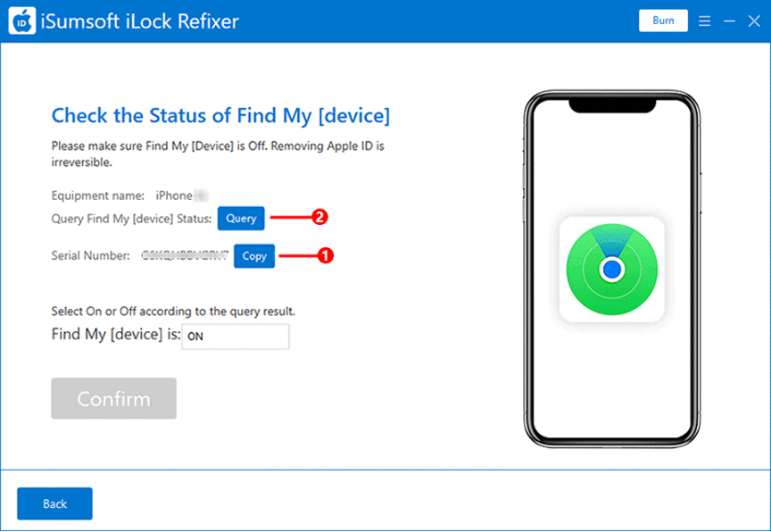Copy the serial number
This screenshot has height=532, width=771.
(x=254, y=256)
